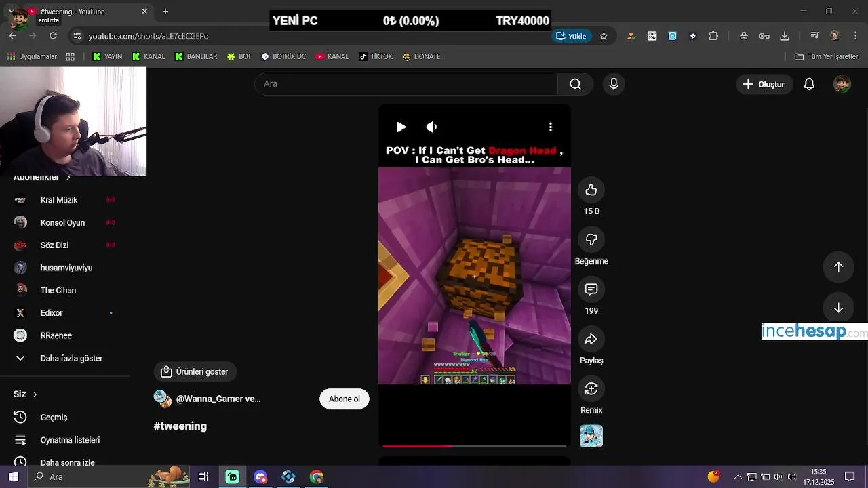Open the #tweening hashtag
868x488 pixels.
[x=180, y=426]
